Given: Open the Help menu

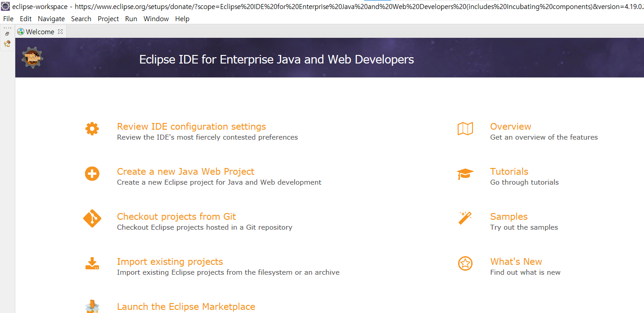Looking at the screenshot, I should [x=182, y=19].
